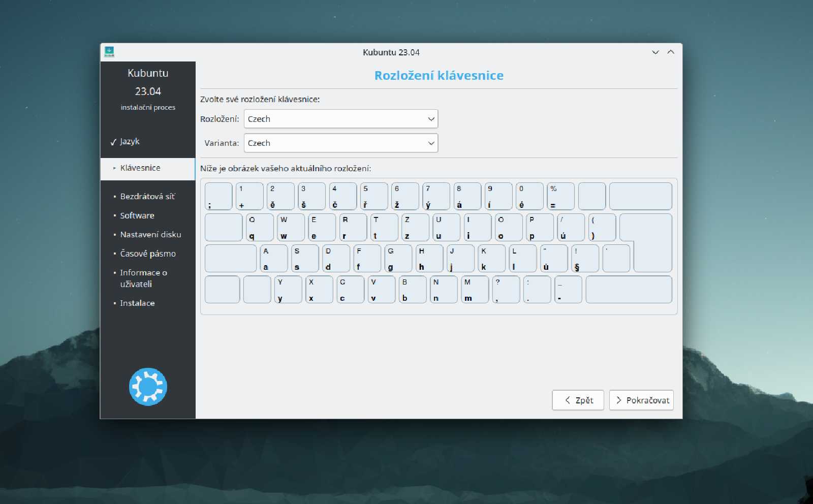Select the Instalace step in sidebar
This screenshot has height=504, width=813.
point(137,303)
